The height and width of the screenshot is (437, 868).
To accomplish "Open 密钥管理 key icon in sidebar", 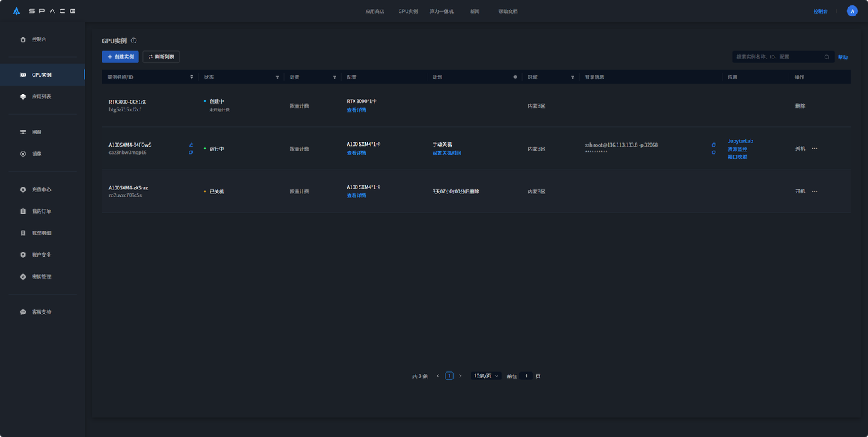I will [x=23, y=276].
